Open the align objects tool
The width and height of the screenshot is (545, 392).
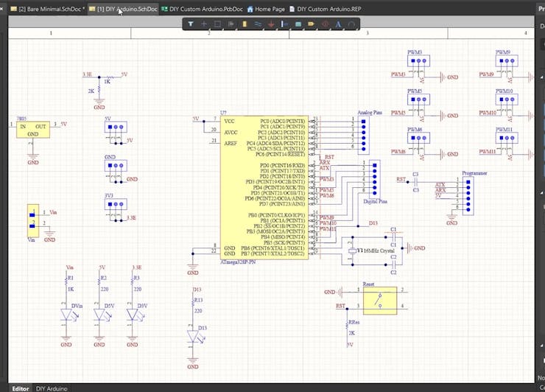pos(231,24)
